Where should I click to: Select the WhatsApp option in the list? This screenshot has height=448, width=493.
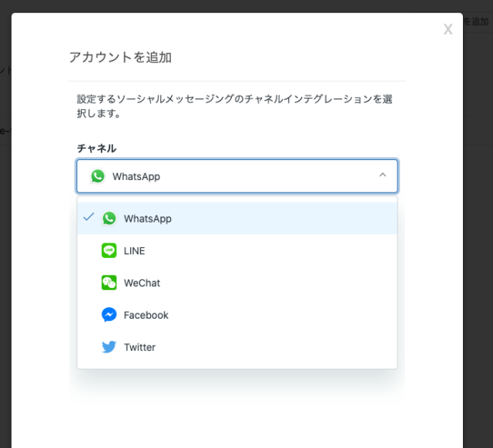tap(237, 219)
